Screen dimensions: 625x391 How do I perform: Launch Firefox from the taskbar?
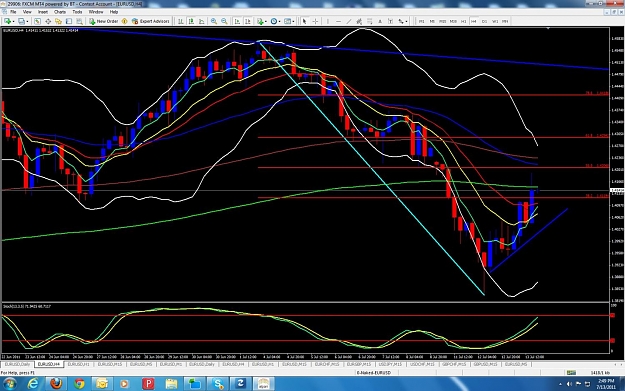click(56, 384)
